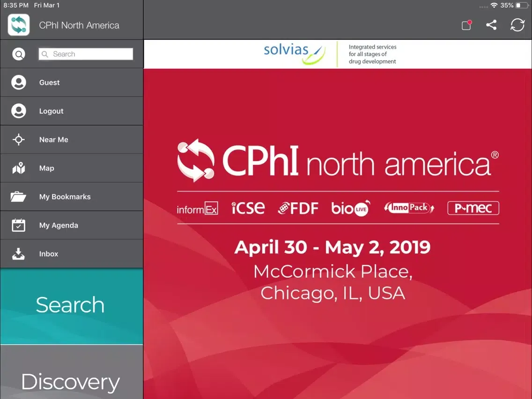Click the share icon in header
Screen dimensions: 532x399
click(491, 25)
